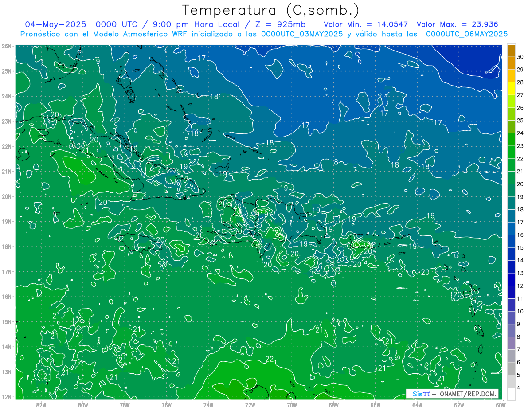
Task: Click the '80W' longitude label
Action: pyautogui.click(x=83, y=404)
